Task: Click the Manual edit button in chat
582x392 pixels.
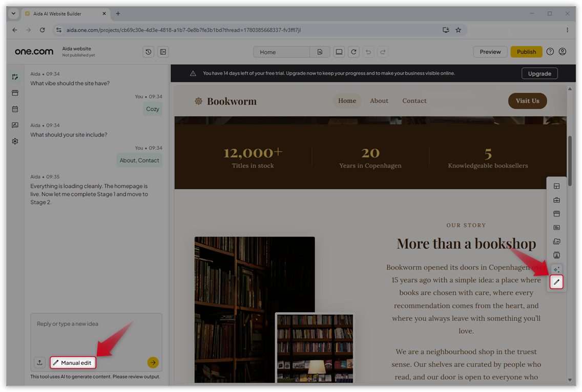Action: click(73, 363)
